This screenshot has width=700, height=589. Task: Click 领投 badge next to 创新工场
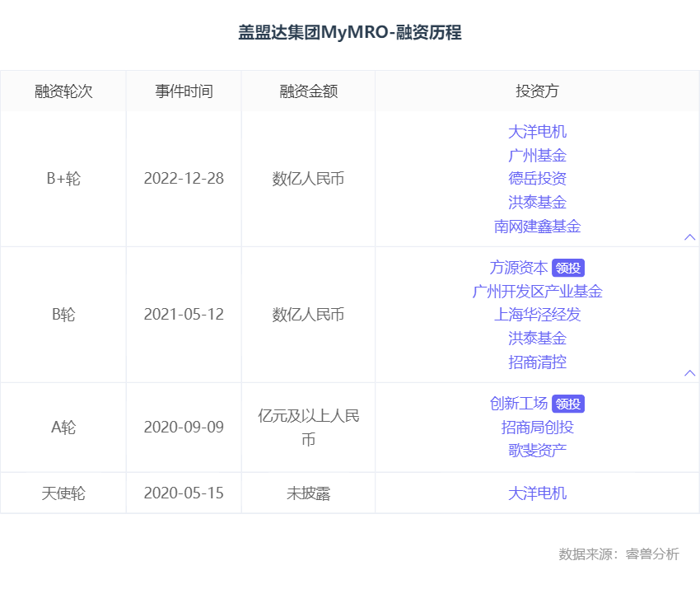coord(568,404)
